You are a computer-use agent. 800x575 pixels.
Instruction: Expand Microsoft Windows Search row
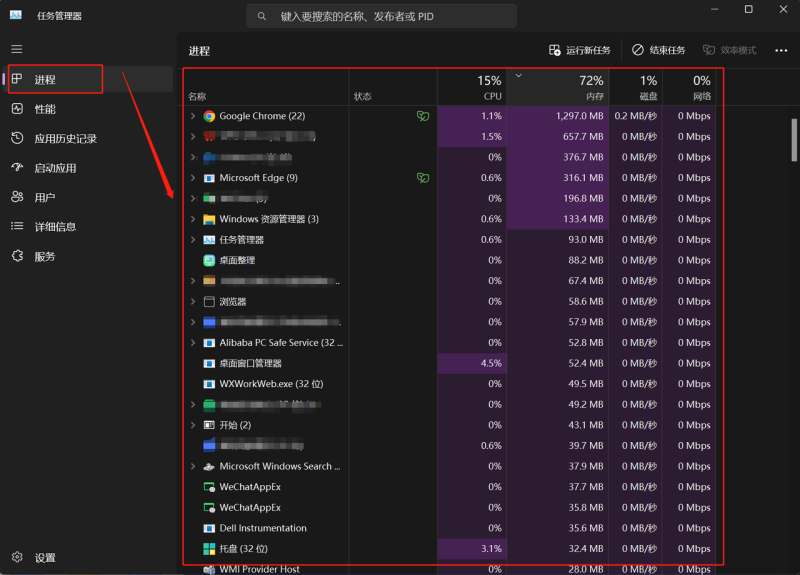click(193, 466)
